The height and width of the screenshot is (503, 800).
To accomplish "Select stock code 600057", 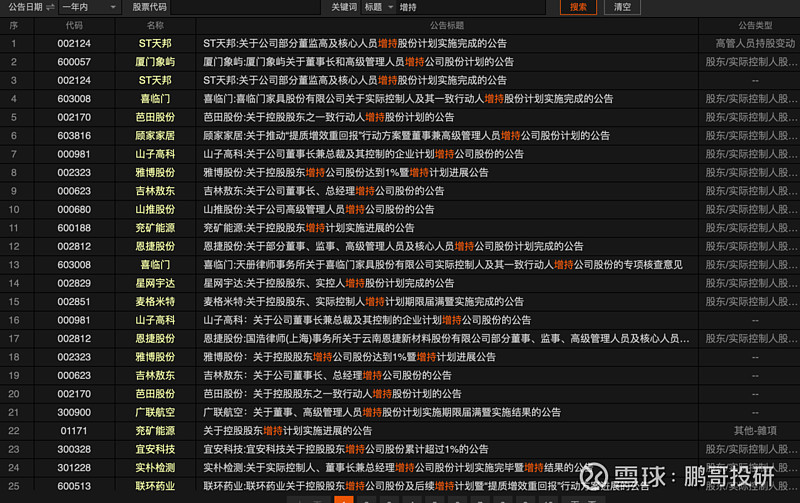I will pos(74,62).
